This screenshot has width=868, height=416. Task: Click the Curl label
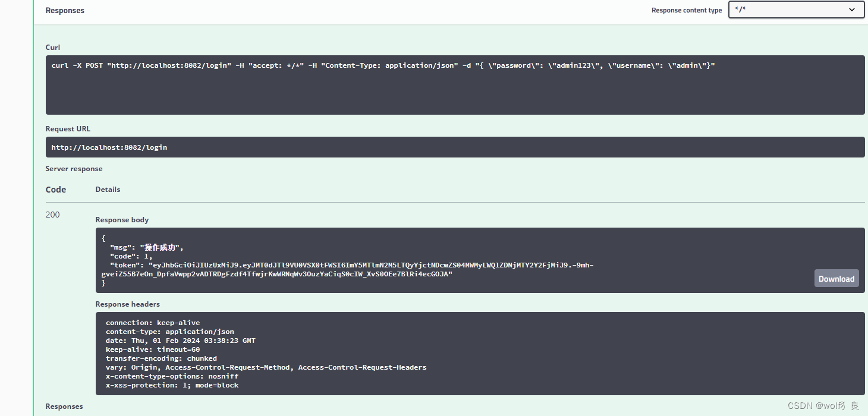tap(52, 47)
